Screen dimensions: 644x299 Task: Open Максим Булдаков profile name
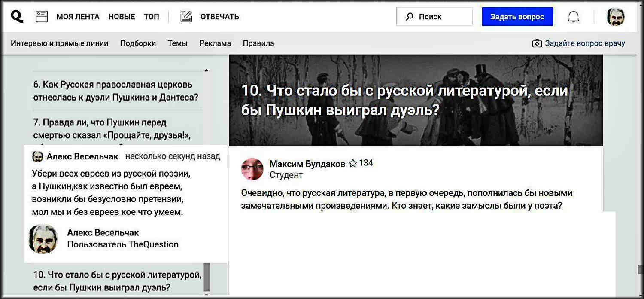pyautogui.click(x=307, y=164)
